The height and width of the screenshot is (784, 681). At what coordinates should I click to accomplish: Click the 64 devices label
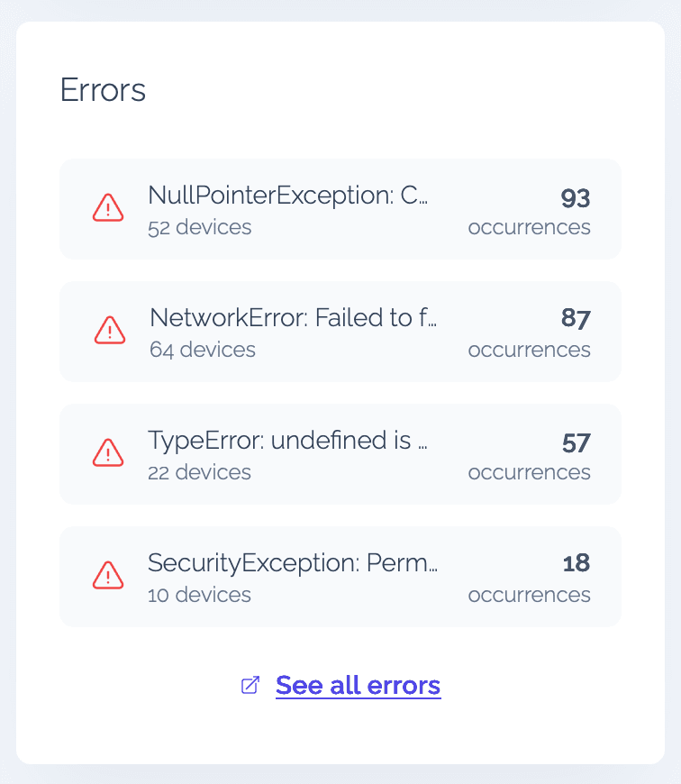202,350
